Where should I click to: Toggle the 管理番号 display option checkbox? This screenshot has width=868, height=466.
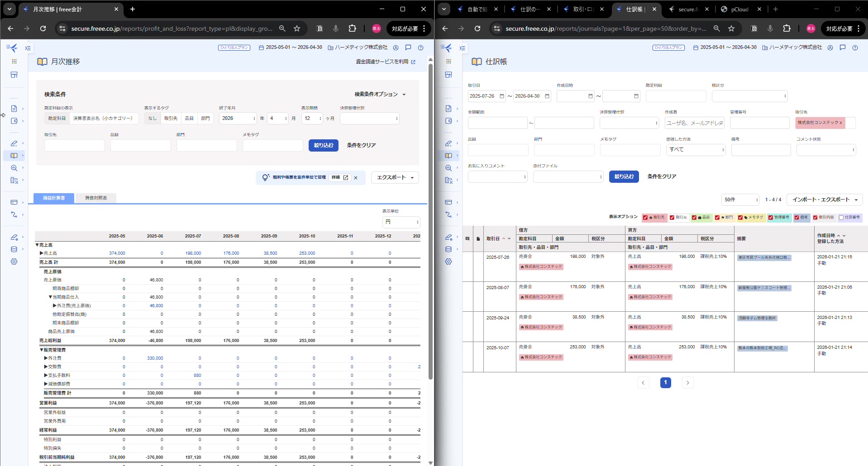771,218
